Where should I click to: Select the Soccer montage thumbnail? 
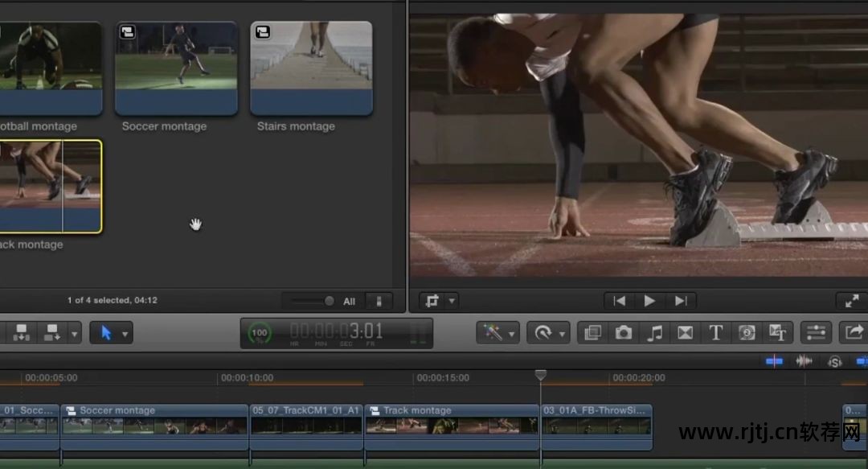pos(176,68)
